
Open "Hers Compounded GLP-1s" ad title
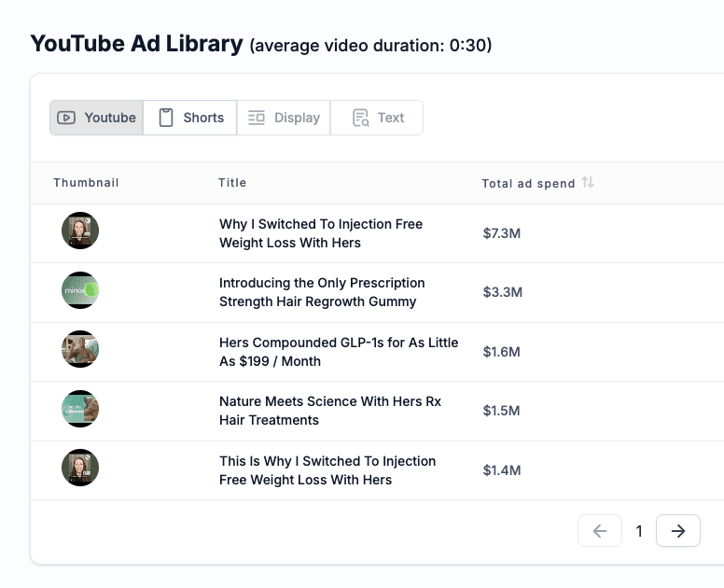(x=338, y=352)
